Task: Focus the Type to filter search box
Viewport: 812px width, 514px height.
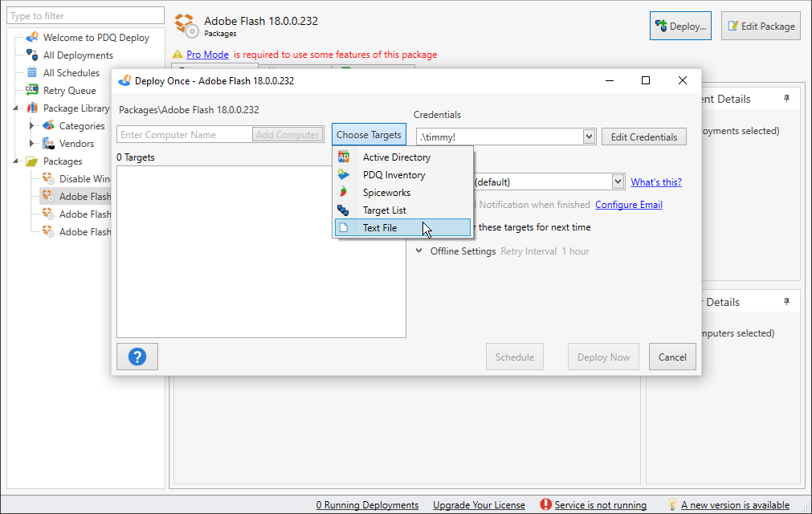Action: 85,15
